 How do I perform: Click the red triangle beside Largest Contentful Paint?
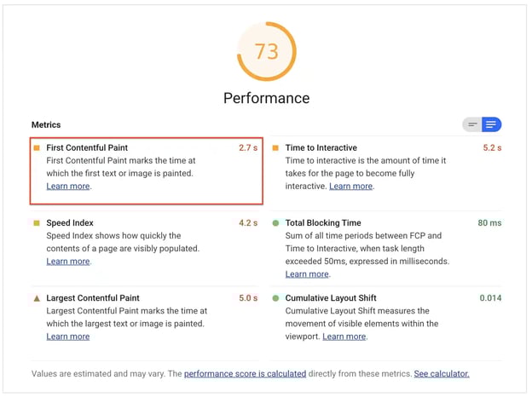(x=37, y=298)
